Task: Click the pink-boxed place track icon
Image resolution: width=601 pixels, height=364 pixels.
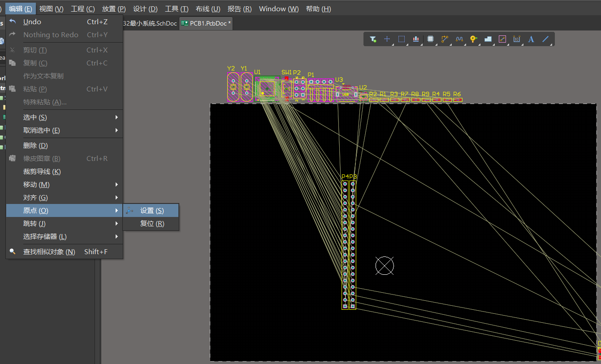Action: [x=502, y=39]
